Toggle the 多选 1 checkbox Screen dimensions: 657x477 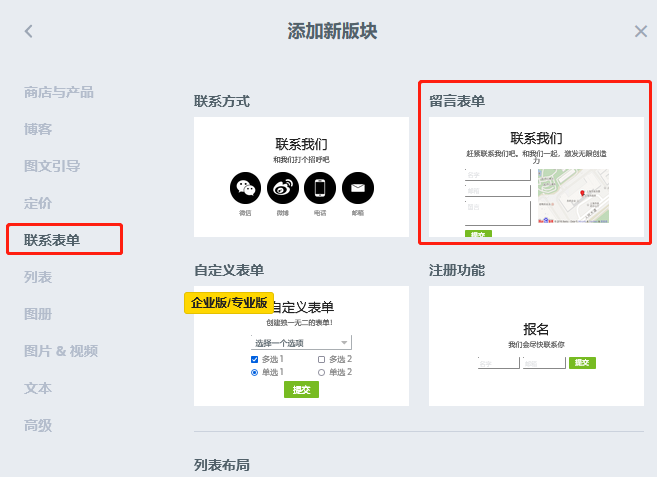pyautogui.click(x=254, y=359)
